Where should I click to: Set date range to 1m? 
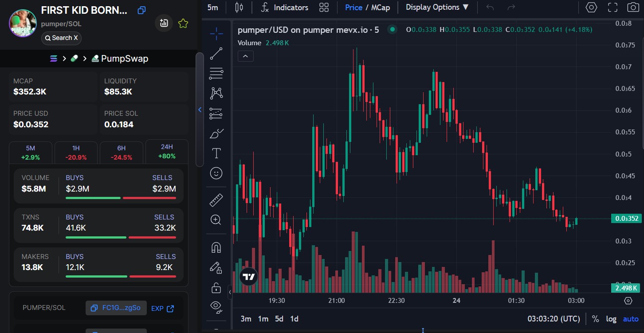pyautogui.click(x=263, y=319)
